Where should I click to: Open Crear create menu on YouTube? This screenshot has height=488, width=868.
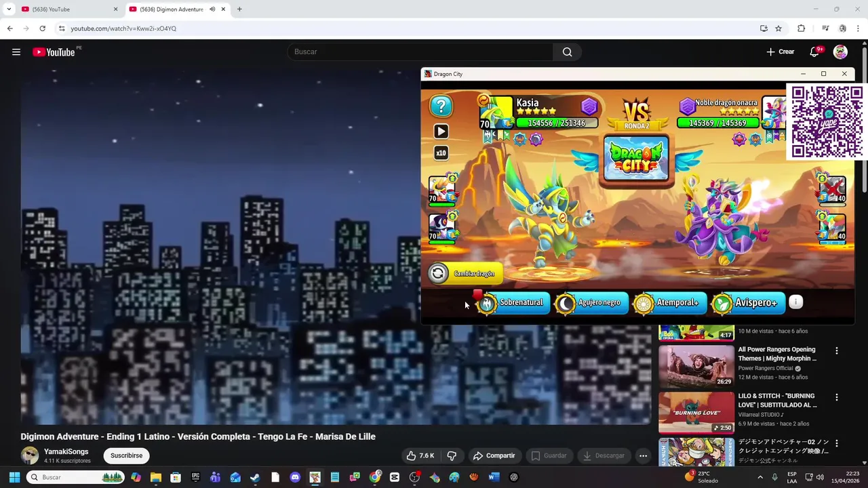point(780,52)
